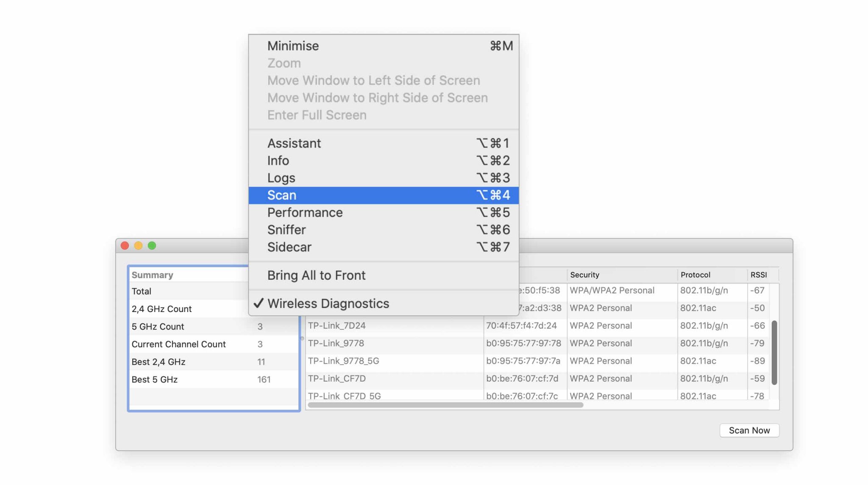Select Bring All to Front
This screenshot has width=868, height=485.
point(317,275)
